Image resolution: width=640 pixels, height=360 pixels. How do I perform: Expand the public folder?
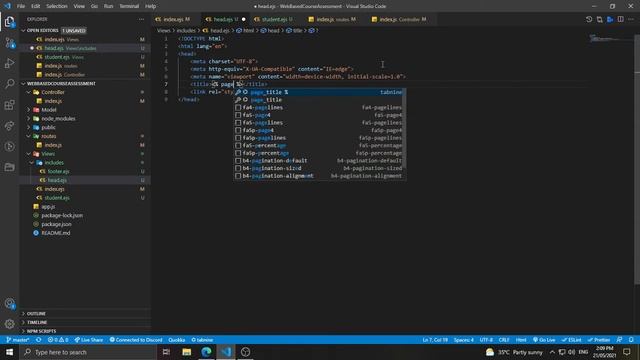click(29, 127)
